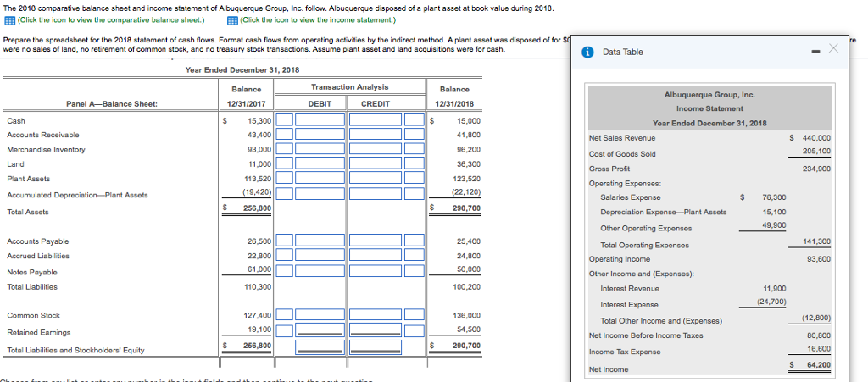
Task: Select the total debit field in the bottom row
Action: pos(320,346)
